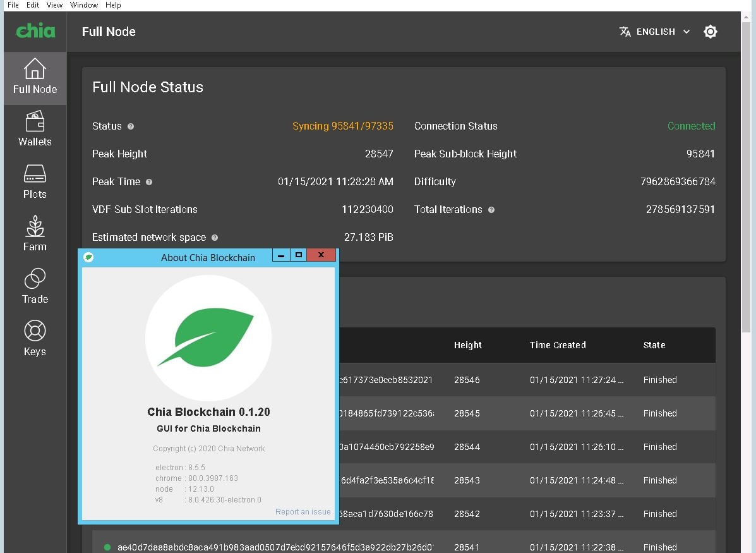Click the VDF Sub Slot value 112230400

(x=368, y=209)
